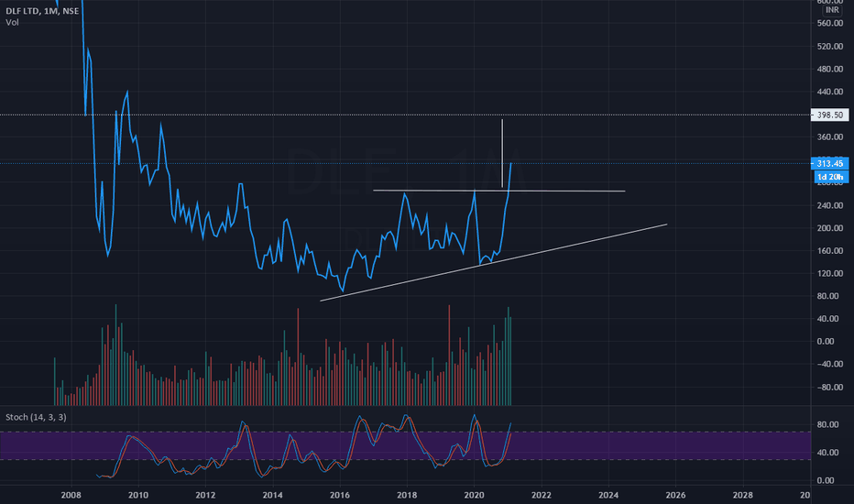Click the Vol indicator label
Viewport: 854px width, 504px height.
tap(12, 22)
